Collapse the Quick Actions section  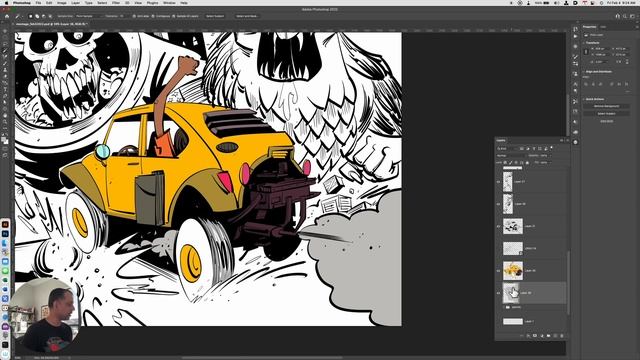[584, 99]
